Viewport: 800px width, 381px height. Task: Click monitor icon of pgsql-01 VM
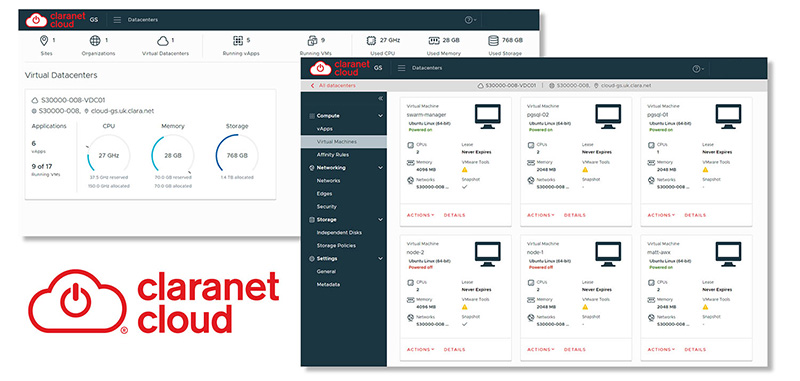(x=729, y=117)
